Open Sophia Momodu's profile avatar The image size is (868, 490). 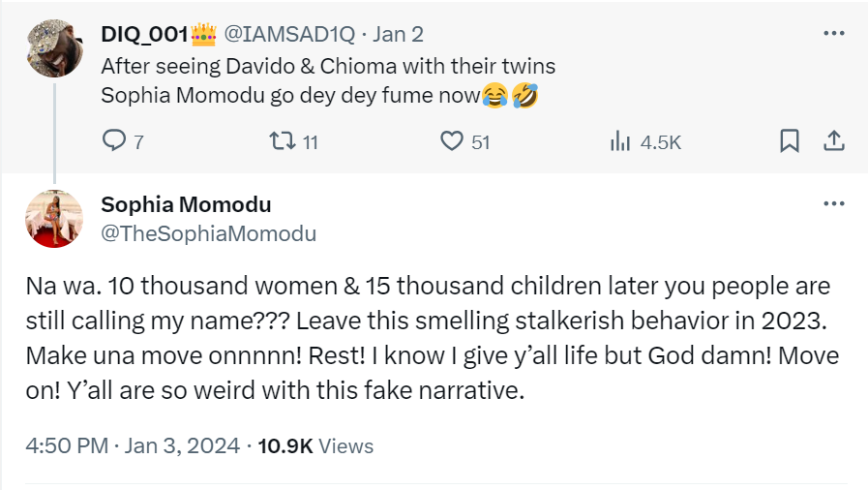click(53, 219)
